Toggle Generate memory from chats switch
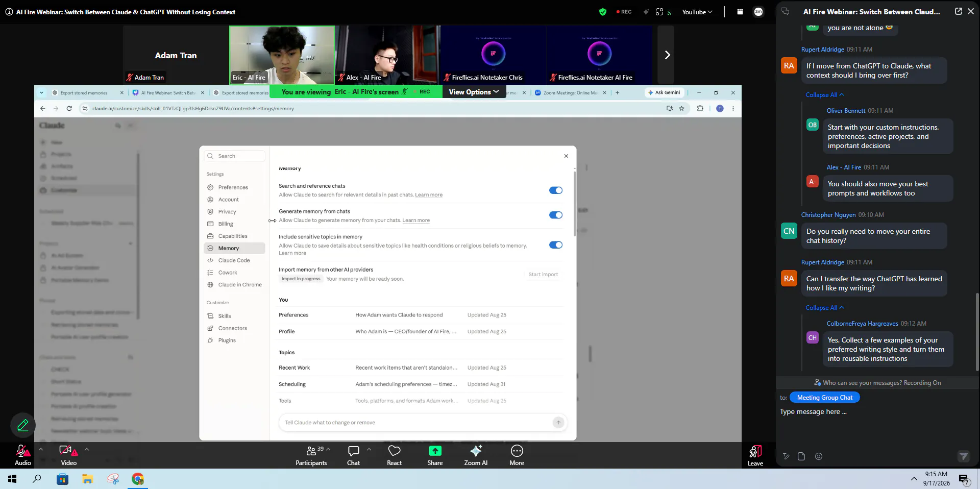The image size is (980, 489). pos(555,215)
